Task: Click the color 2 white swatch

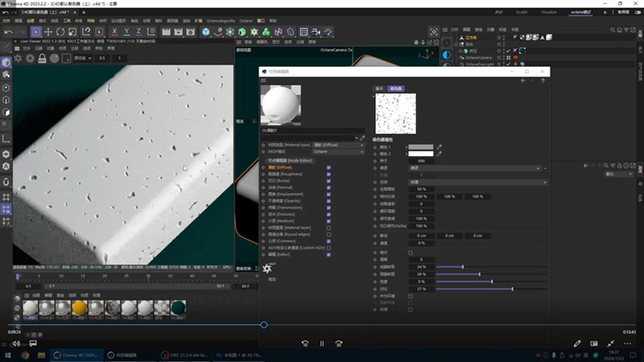Action: [x=421, y=154]
